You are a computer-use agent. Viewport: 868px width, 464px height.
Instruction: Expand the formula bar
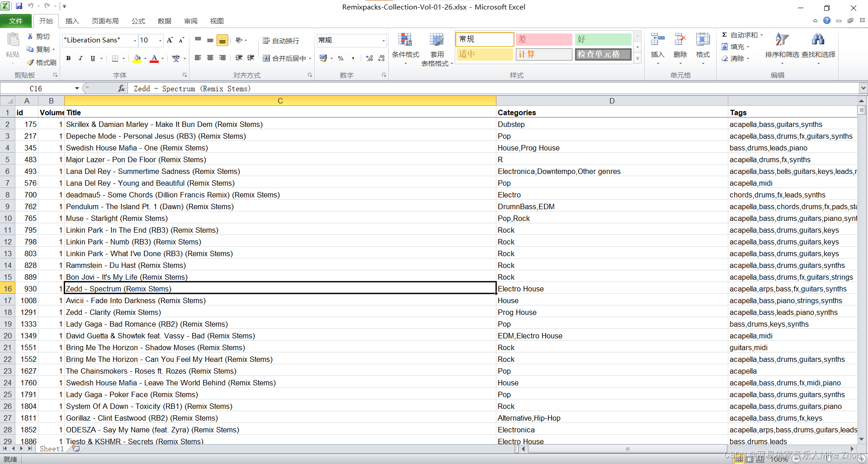click(x=863, y=89)
